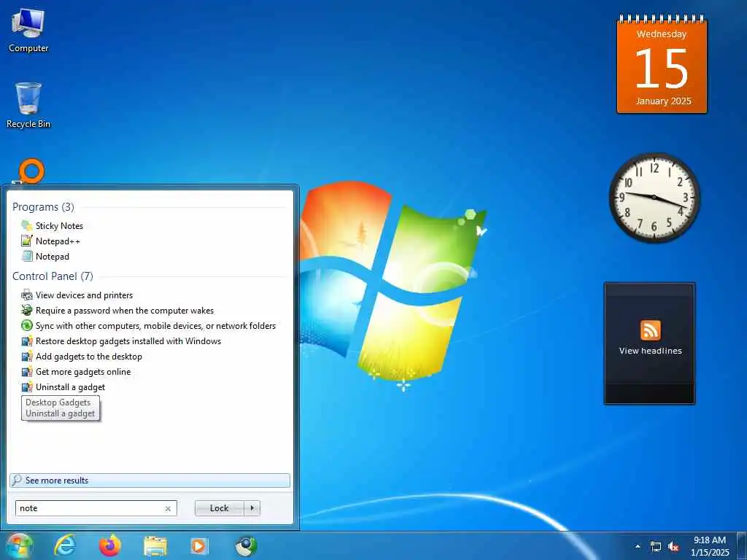Launch Firefox from the taskbar
Image resolution: width=747 pixels, height=560 pixels.
(110, 545)
